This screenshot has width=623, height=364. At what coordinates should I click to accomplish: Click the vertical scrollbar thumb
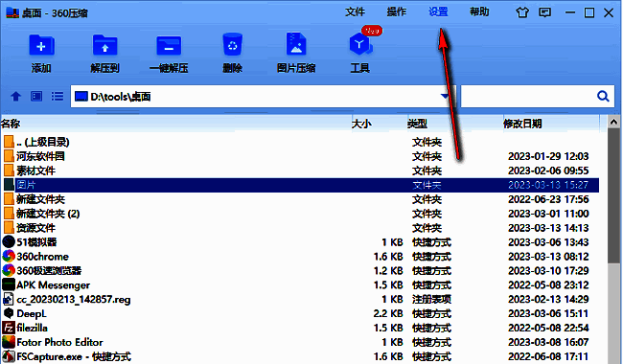613,195
